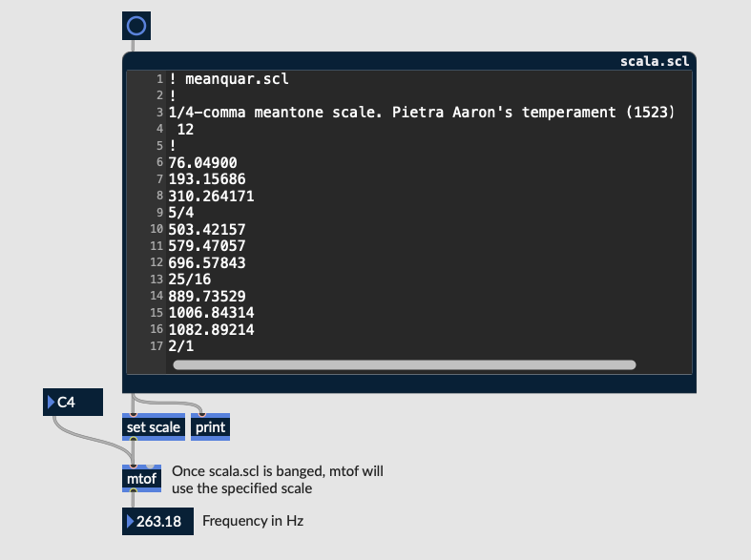
Task: Click the 1/4-comma meantone description line
Action: tap(421, 113)
